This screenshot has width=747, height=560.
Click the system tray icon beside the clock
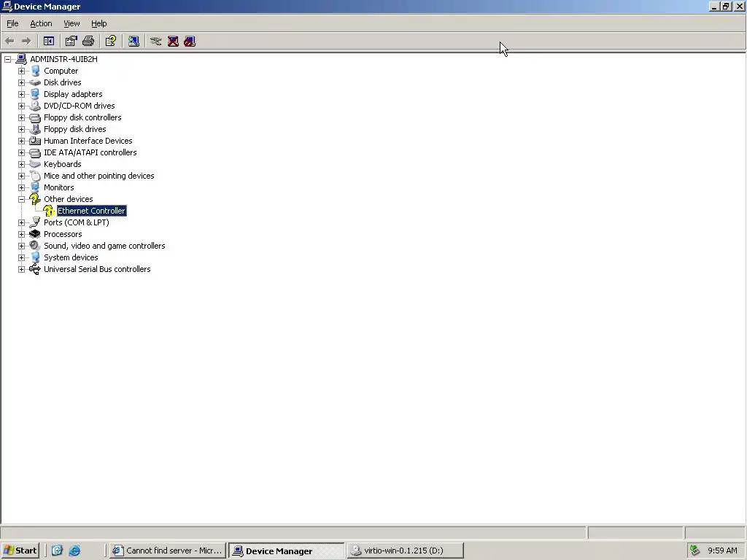(695, 551)
